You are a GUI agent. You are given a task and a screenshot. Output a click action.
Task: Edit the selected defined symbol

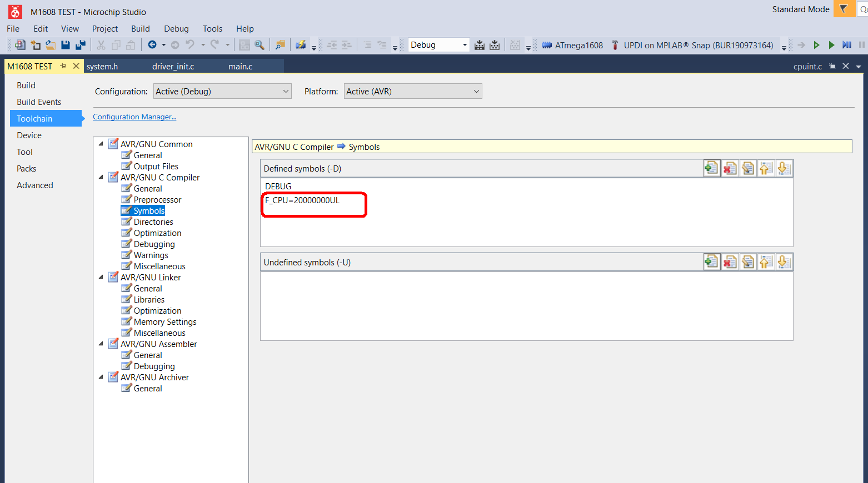click(748, 168)
